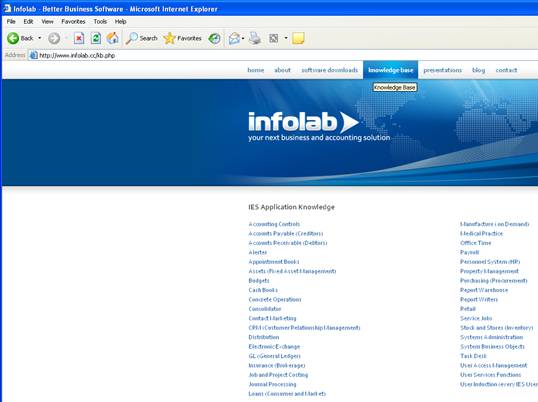Open Purchasing (Procurement) link
This screenshot has width=538, height=402.
point(494,281)
